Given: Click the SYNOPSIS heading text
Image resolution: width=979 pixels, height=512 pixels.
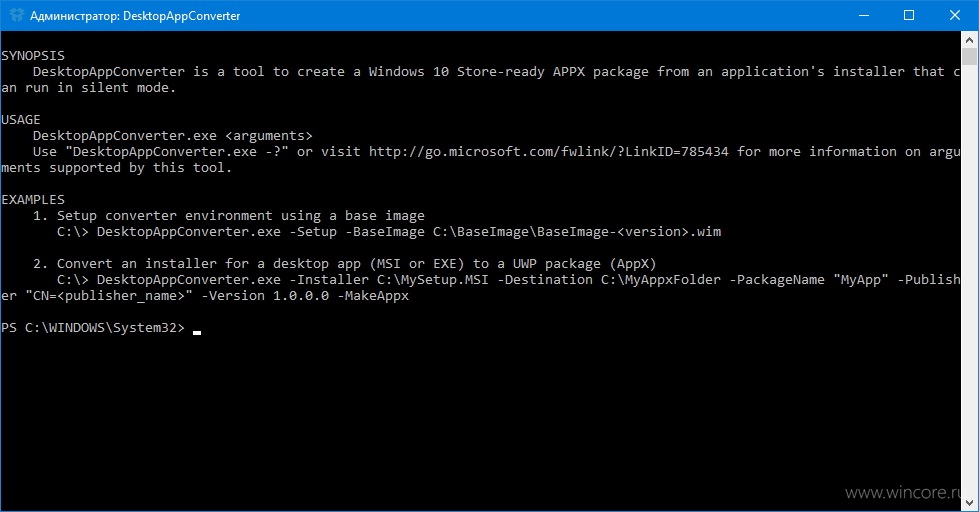Looking at the screenshot, I should (32, 56).
